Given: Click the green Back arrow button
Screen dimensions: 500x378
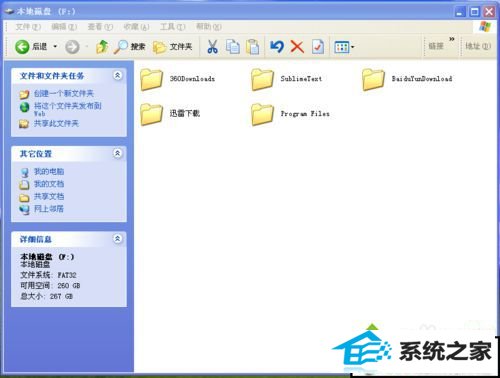Looking at the screenshot, I should point(22,47).
